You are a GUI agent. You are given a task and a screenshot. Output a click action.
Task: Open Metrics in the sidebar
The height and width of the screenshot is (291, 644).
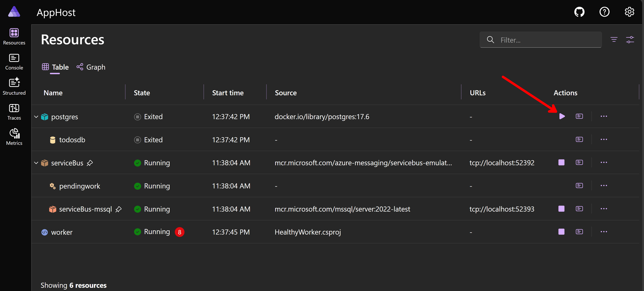click(14, 137)
